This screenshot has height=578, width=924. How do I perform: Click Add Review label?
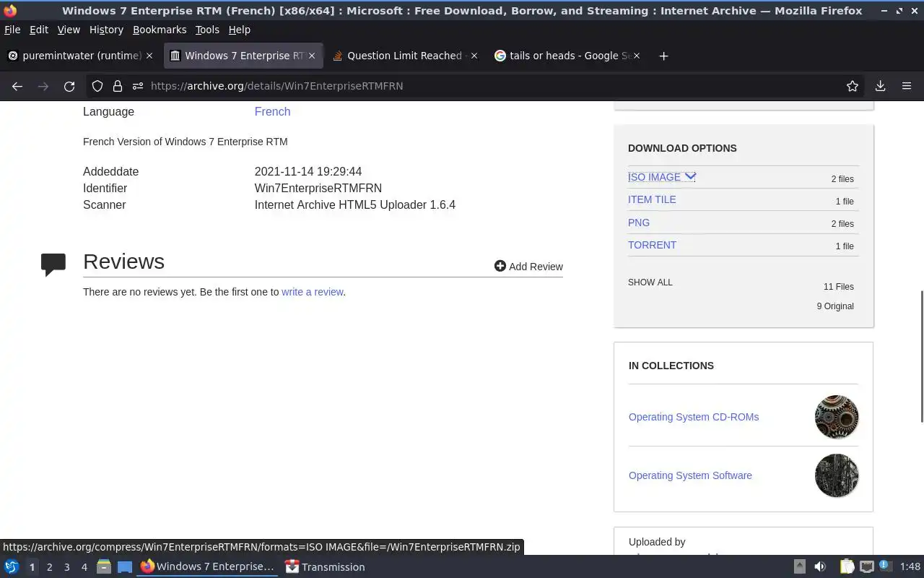536,267
